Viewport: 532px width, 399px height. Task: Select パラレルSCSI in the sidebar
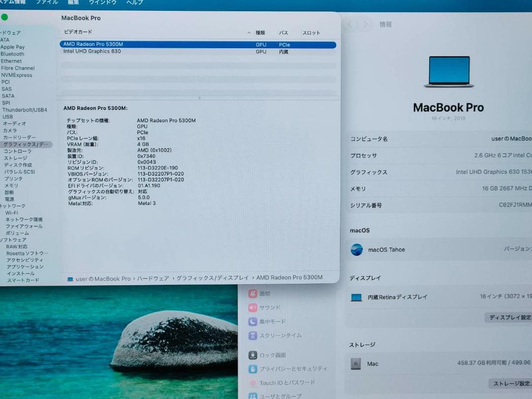19,172
